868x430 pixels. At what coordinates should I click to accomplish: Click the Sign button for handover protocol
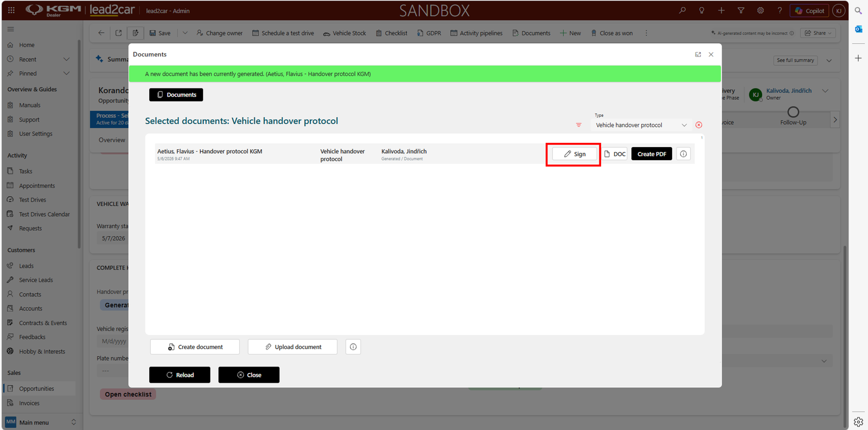pos(575,154)
